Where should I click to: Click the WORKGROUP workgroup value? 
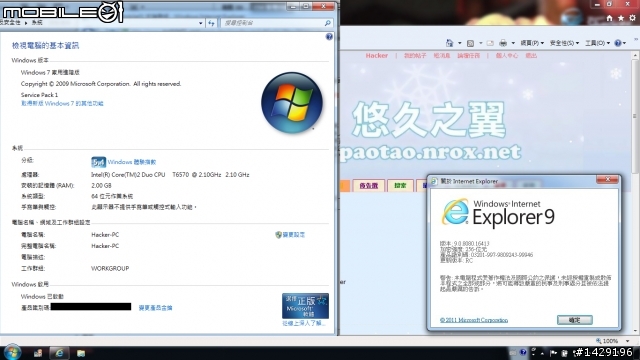[x=110, y=269]
